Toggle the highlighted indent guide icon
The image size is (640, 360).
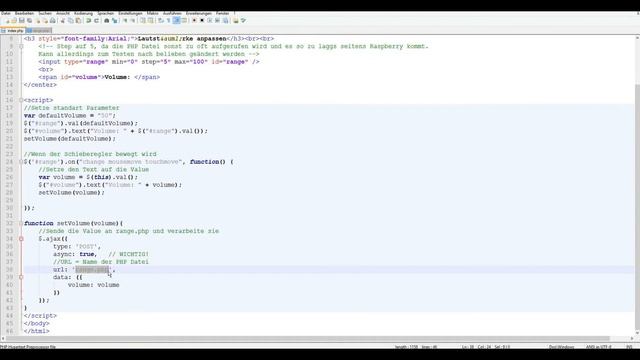click(x=176, y=20)
